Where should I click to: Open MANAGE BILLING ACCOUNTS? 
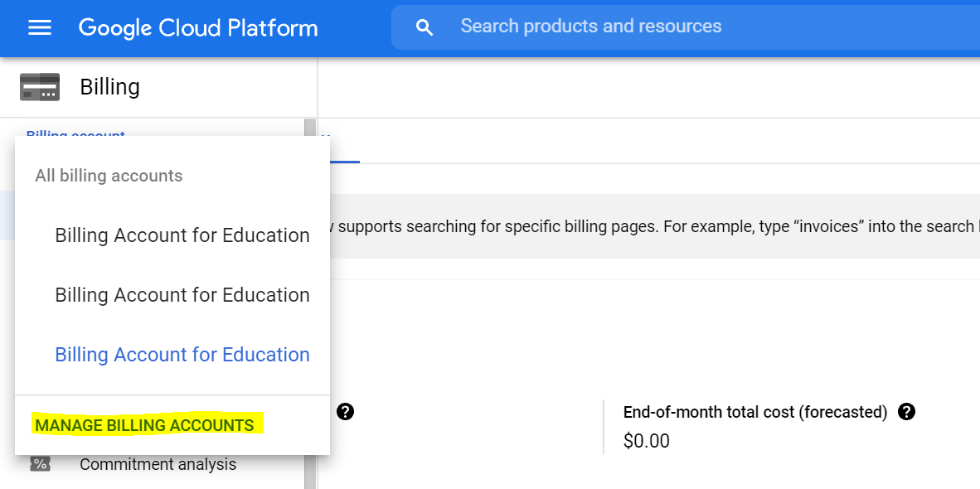point(145,425)
